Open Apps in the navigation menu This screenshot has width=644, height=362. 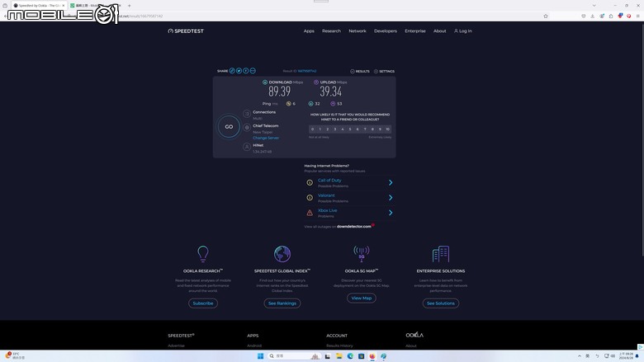[x=309, y=31]
